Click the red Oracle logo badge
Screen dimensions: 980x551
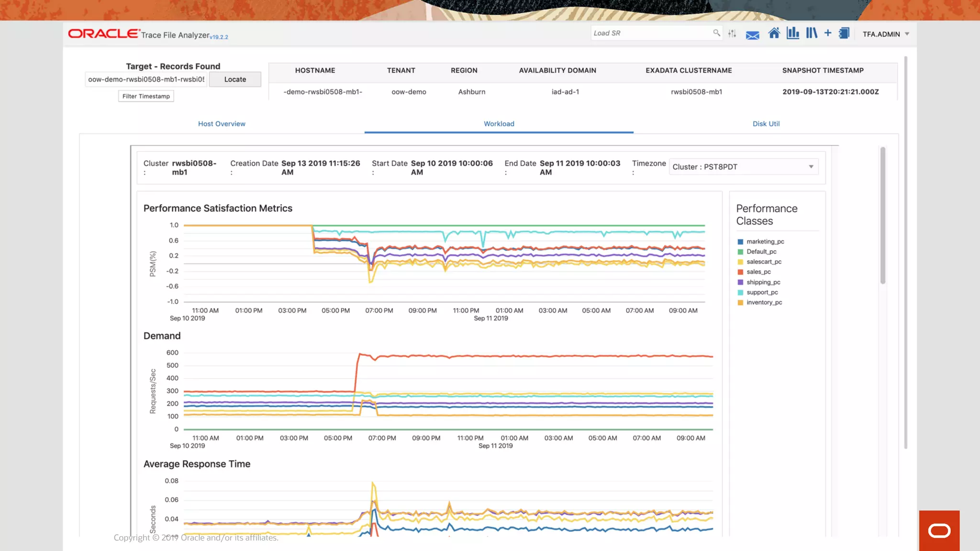point(939,530)
